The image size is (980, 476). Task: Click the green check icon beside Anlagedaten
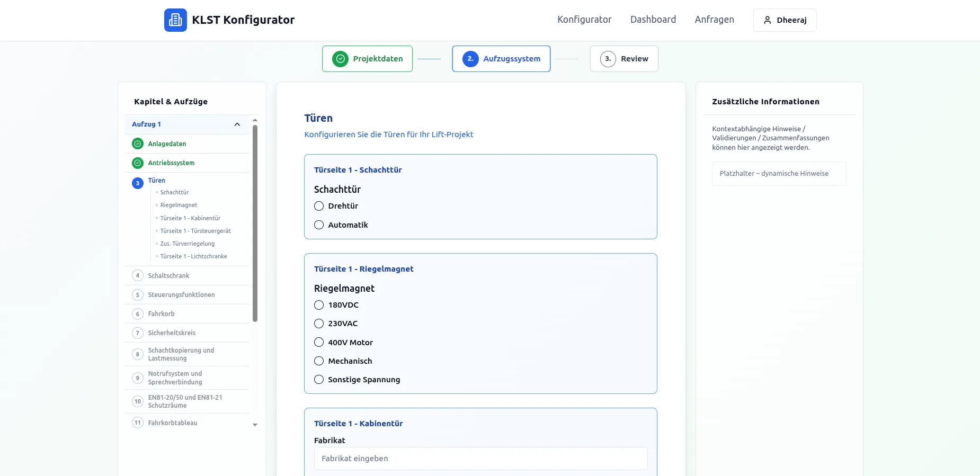pos(138,144)
